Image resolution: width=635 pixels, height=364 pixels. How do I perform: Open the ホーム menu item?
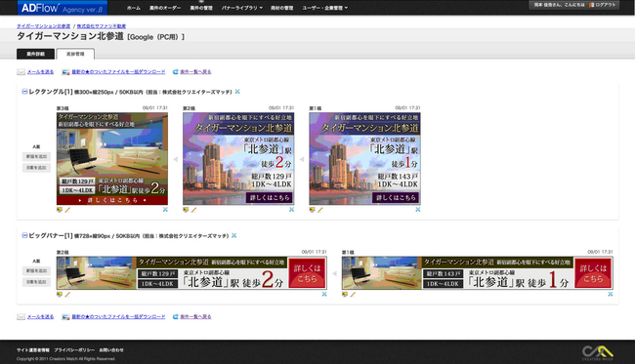tap(134, 8)
